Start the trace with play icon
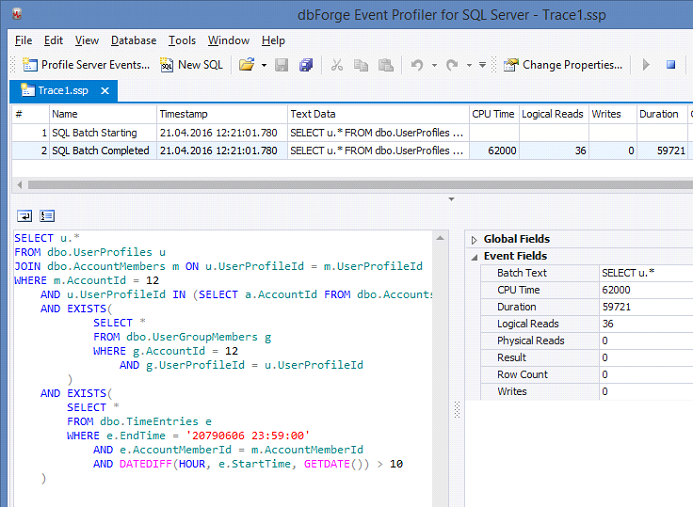 [646, 65]
